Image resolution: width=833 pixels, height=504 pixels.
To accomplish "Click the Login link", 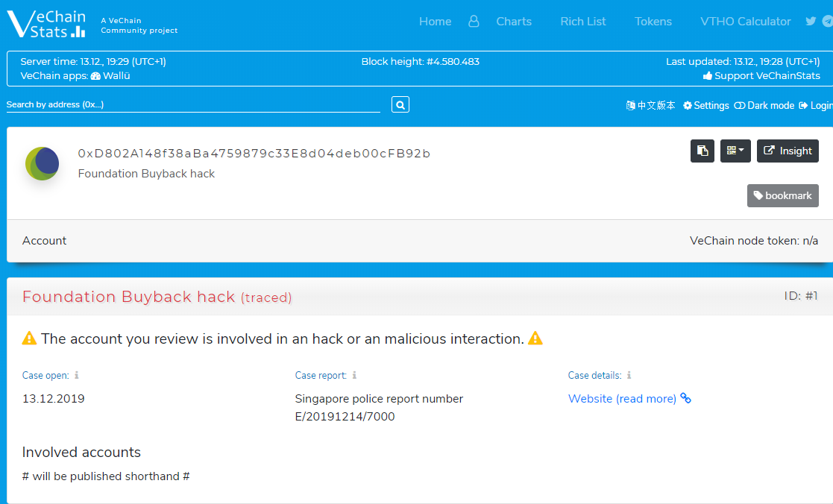I will [x=816, y=105].
